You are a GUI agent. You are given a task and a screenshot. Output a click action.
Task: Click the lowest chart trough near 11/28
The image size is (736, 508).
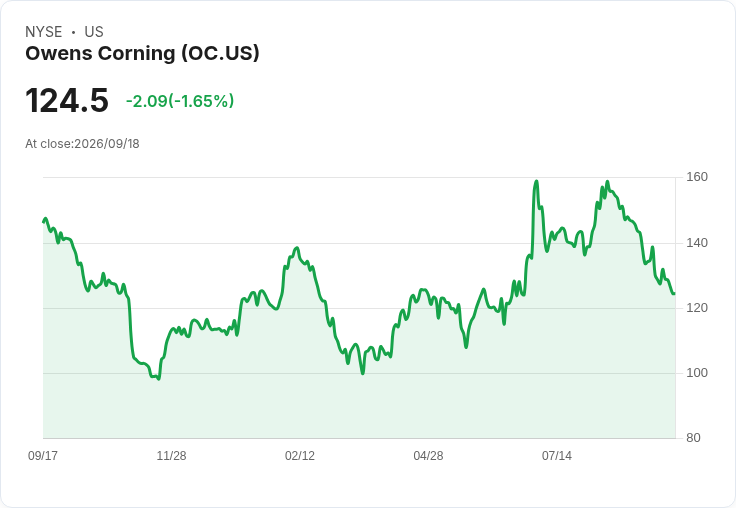click(x=159, y=378)
